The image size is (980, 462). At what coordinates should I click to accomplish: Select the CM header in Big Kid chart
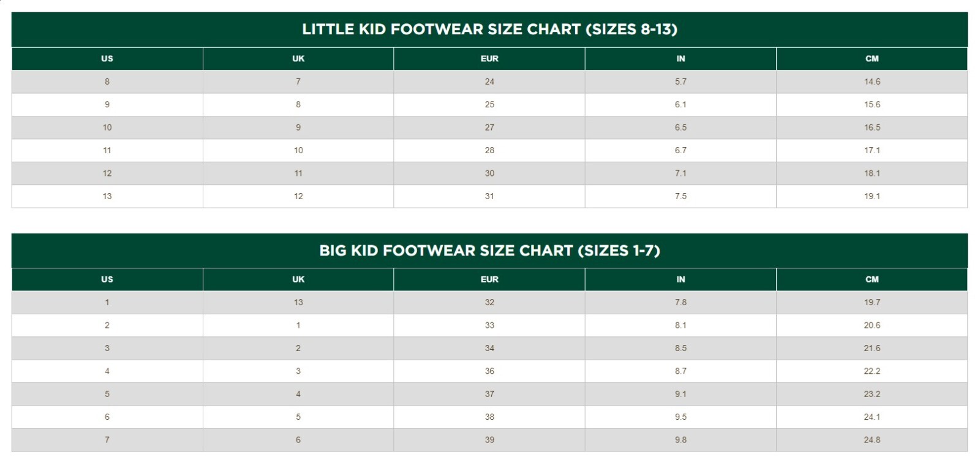(872, 279)
